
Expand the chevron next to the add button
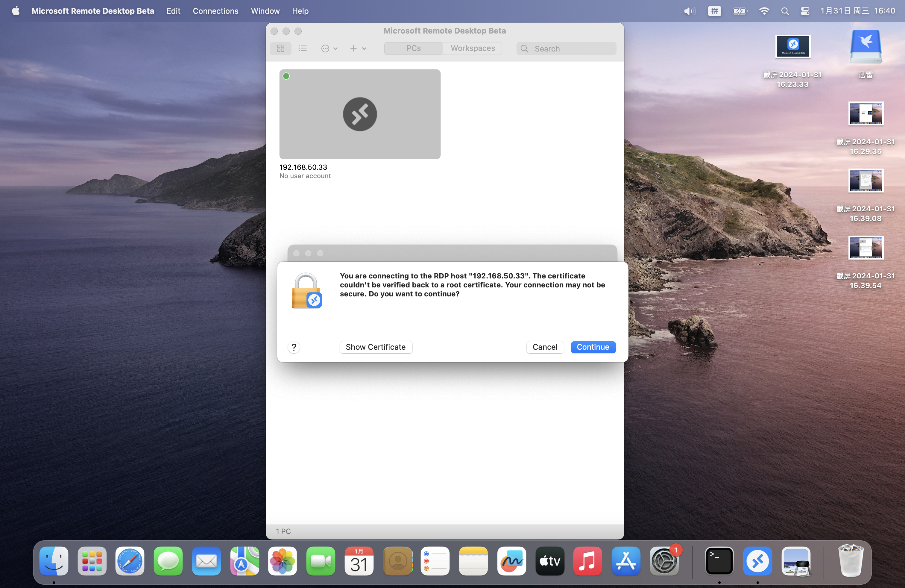pyautogui.click(x=365, y=48)
